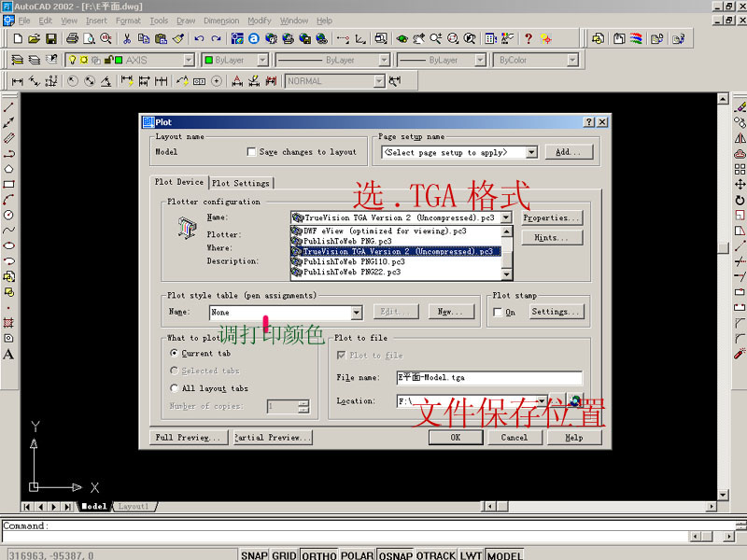Toggle ORTHO mode in status bar
Image resolution: width=747 pixels, height=560 pixels.
[319, 554]
